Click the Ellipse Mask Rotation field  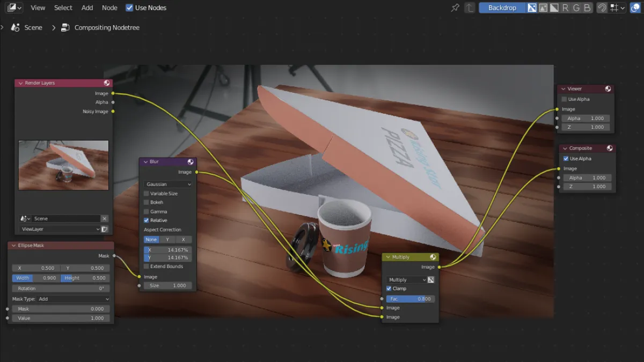(61, 289)
